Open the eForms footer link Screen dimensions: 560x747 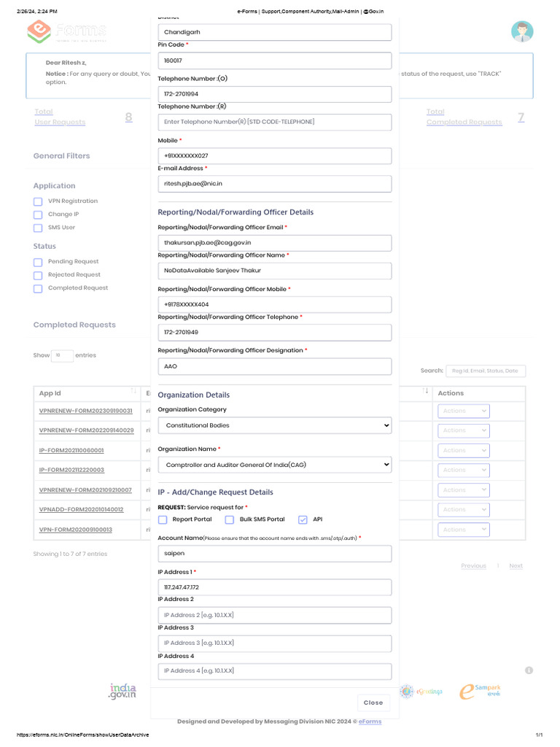click(370, 721)
